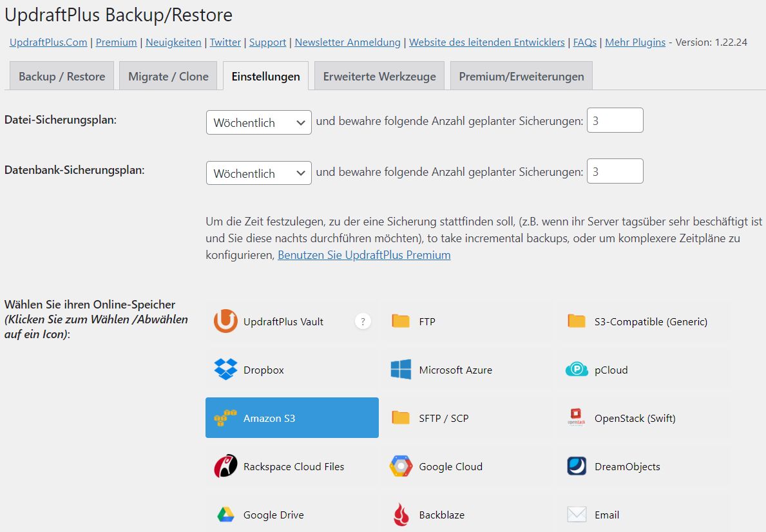Open the Twitter link

225,43
